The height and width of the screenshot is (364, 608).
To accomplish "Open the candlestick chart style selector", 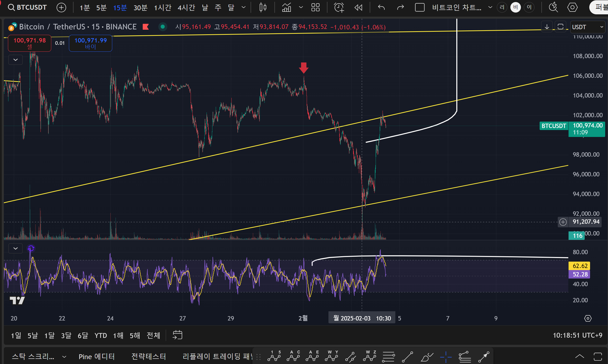I will pyautogui.click(x=263, y=7).
